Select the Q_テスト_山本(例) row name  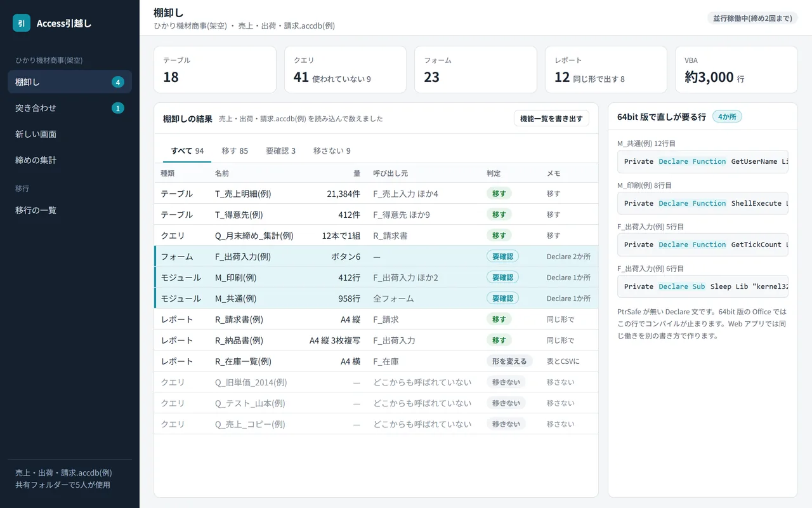(x=250, y=403)
